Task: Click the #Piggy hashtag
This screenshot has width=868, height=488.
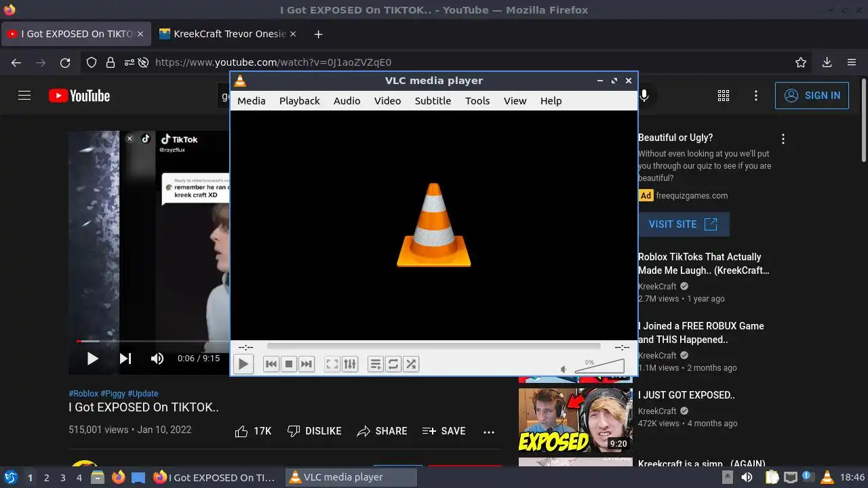Action: pos(113,394)
